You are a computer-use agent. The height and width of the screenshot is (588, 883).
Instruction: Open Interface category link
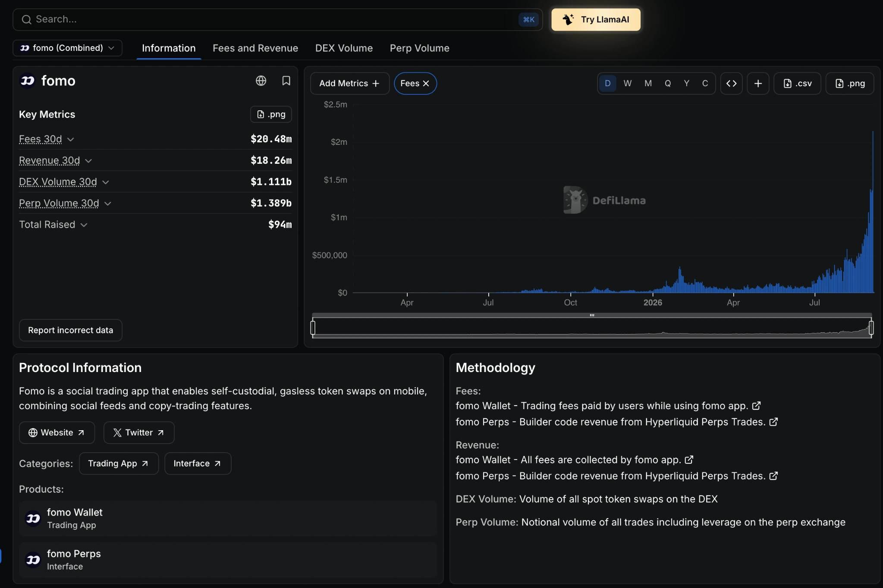point(198,463)
